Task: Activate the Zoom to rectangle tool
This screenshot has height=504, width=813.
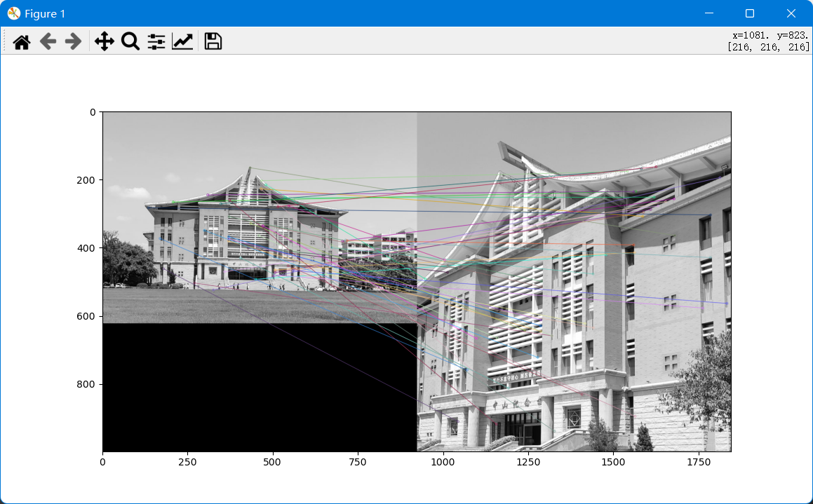Action: coord(130,41)
